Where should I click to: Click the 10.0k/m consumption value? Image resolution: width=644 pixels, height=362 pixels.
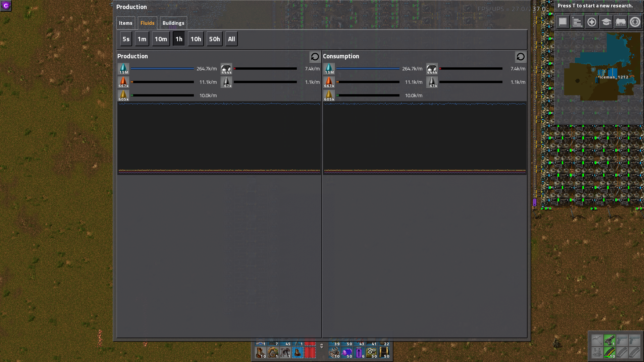click(414, 96)
